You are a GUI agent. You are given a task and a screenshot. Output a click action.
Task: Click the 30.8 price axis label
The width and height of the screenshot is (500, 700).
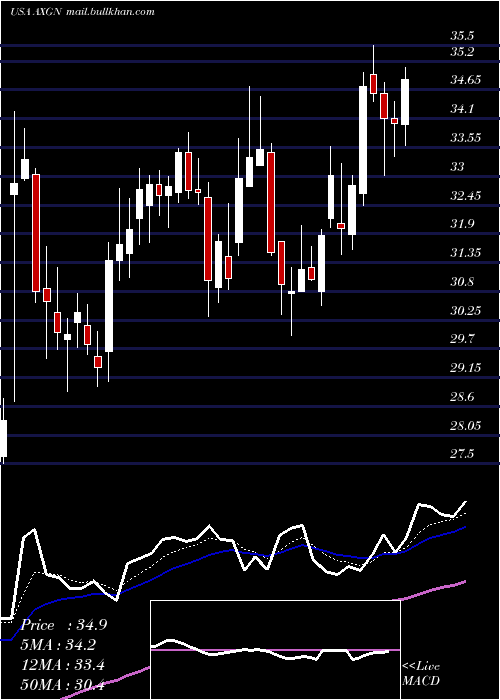[462, 282]
